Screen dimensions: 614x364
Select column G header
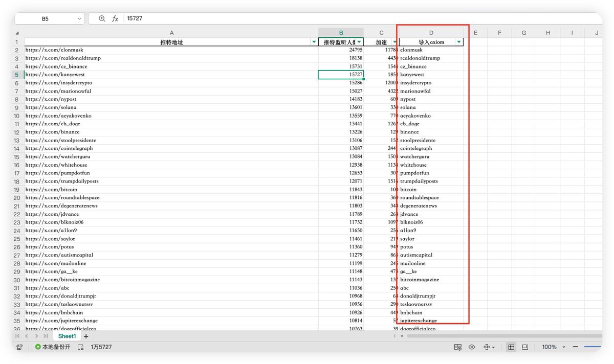click(523, 33)
